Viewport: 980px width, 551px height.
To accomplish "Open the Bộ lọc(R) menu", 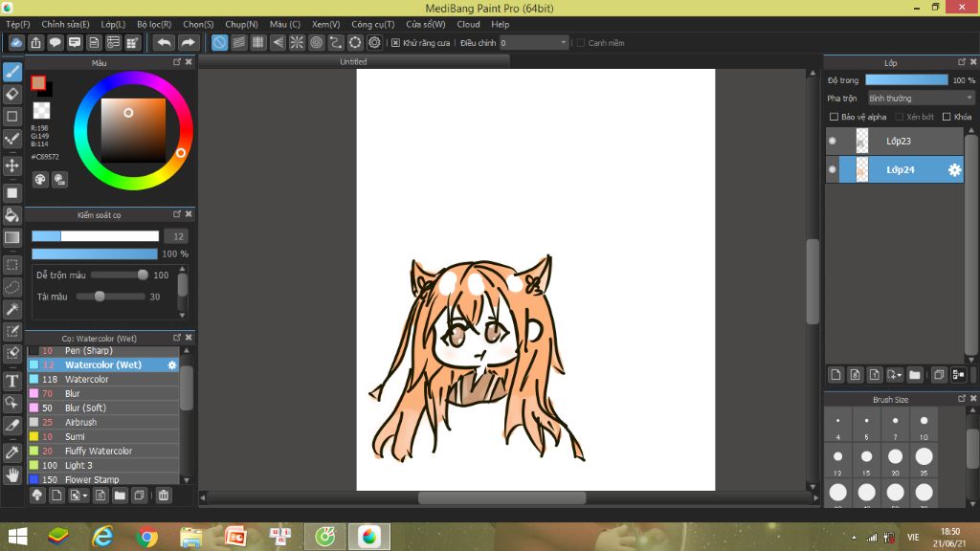I will [154, 24].
